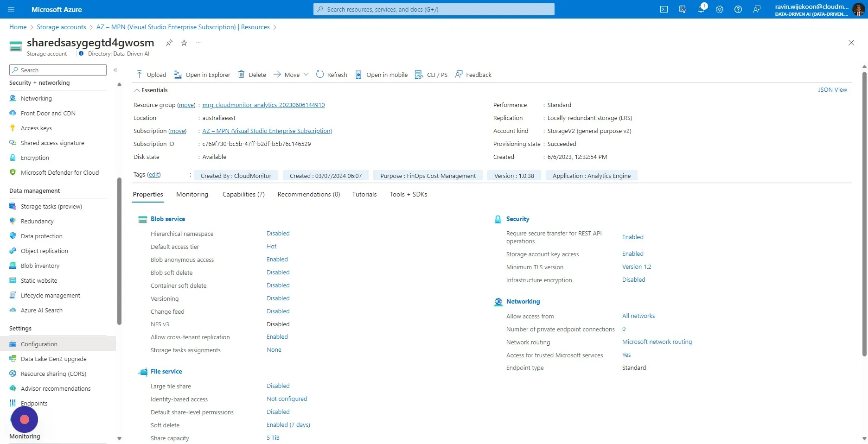Click edit next to Tags
The image size is (868, 444).
pyautogui.click(x=153, y=175)
